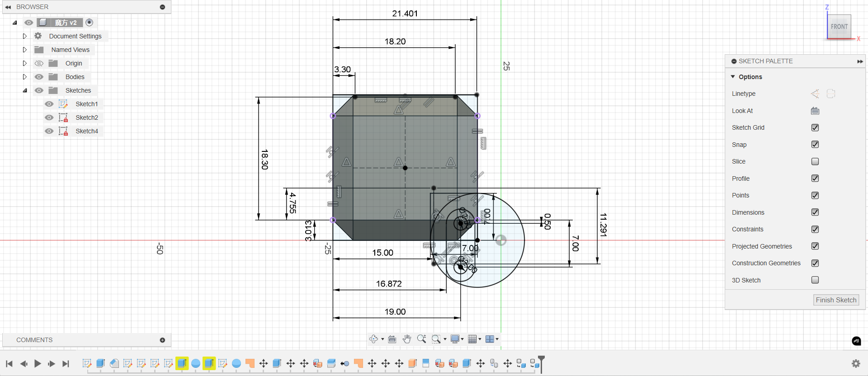Open the Viewports dropdown arrow
Screen dimensions: 868x376
pos(497,339)
